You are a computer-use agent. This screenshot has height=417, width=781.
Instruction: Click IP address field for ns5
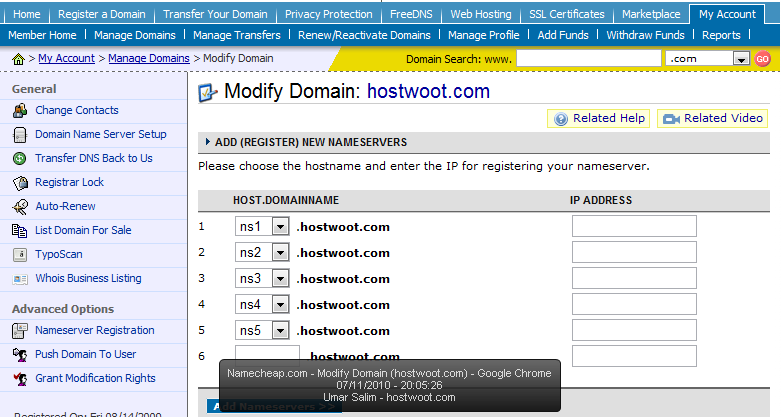pyautogui.click(x=634, y=330)
